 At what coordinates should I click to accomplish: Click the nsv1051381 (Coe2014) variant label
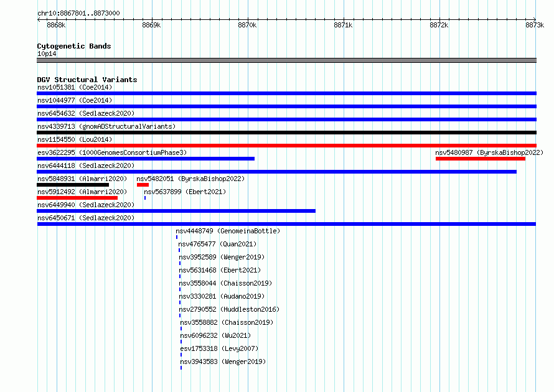(x=75, y=87)
